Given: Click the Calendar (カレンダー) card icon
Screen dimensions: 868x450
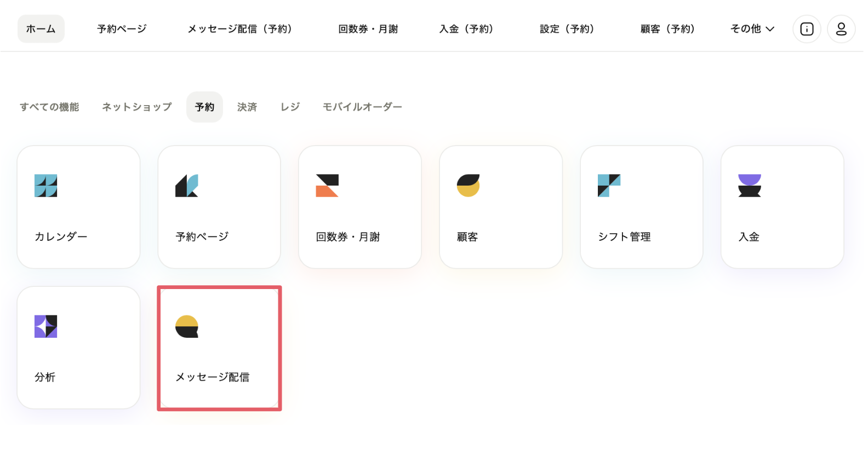Looking at the screenshot, I should (x=46, y=186).
